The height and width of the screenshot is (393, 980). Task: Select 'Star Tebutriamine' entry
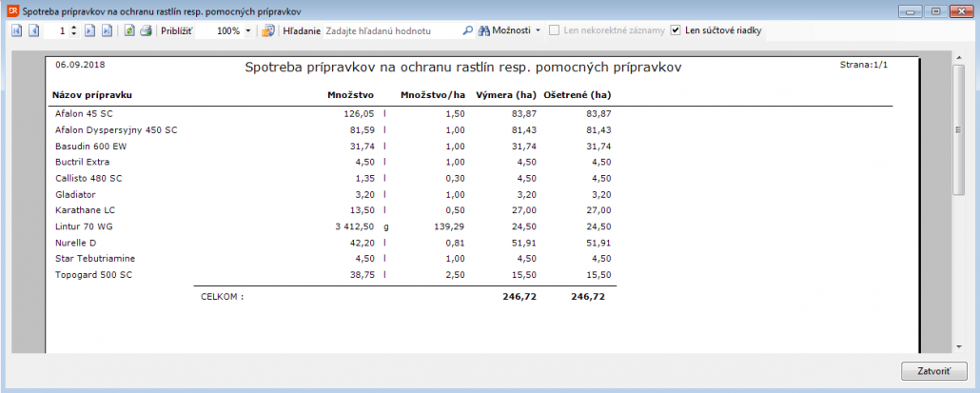(x=95, y=258)
